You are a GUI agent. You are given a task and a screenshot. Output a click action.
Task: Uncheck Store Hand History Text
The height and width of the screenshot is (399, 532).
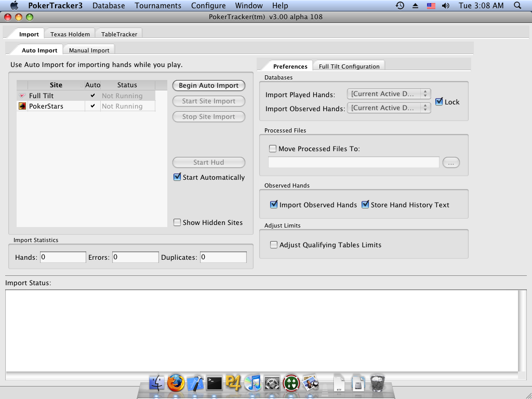(x=365, y=205)
